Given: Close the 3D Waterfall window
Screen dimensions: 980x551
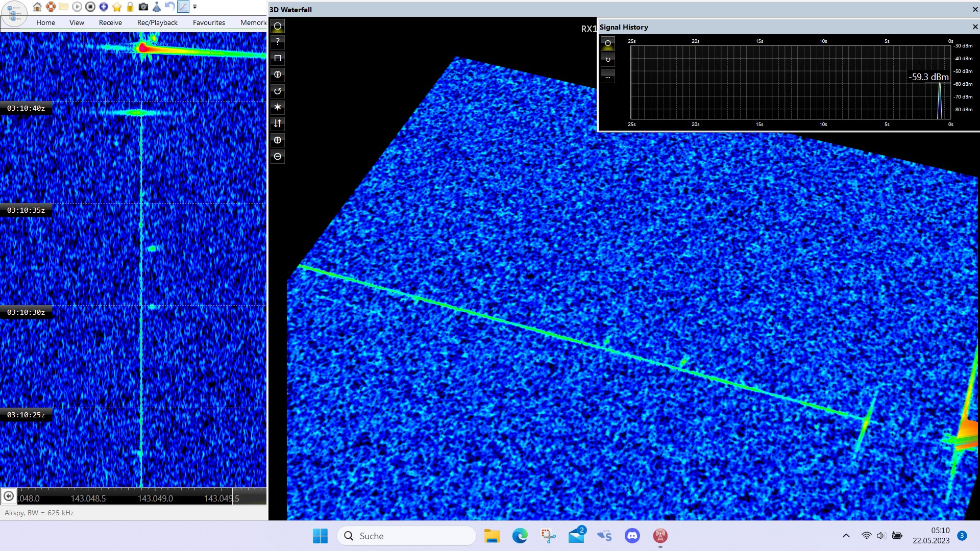Looking at the screenshot, I should 975,9.
